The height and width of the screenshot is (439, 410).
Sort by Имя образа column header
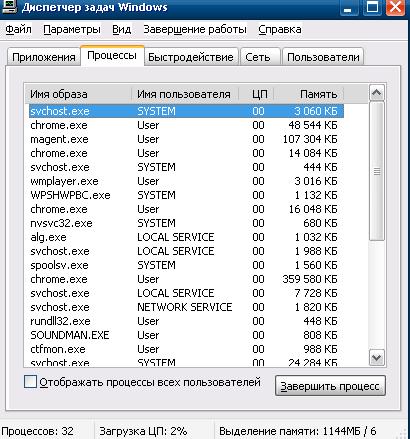click(x=78, y=94)
